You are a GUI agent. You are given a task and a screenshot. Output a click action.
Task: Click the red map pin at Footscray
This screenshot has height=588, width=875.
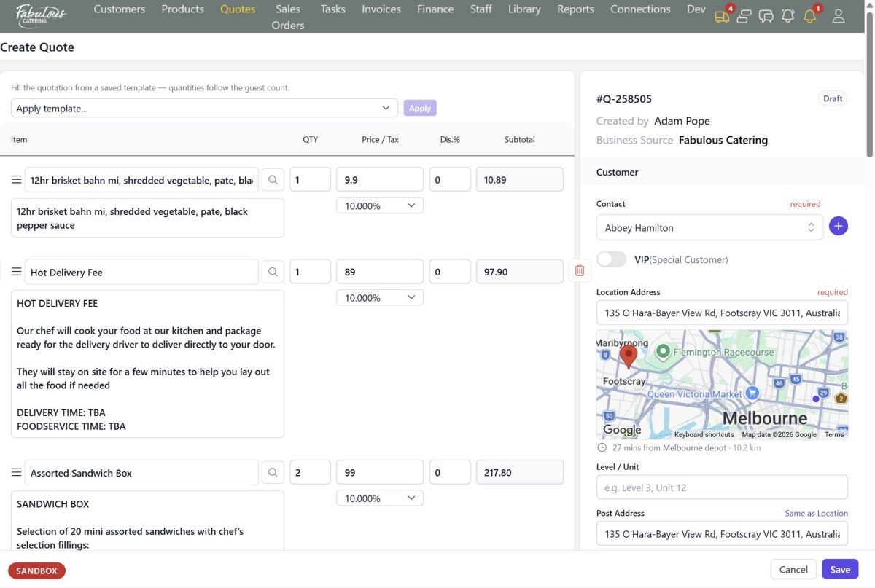click(x=628, y=356)
